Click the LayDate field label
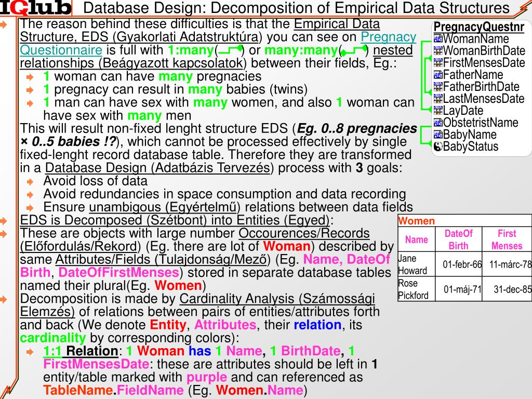This screenshot has height=399, width=532. pos(463,110)
